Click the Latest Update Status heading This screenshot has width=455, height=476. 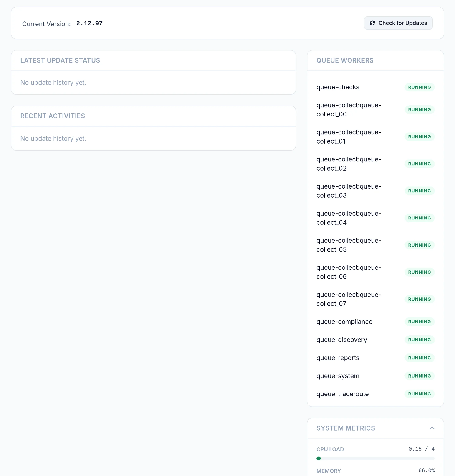coord(60,60)
